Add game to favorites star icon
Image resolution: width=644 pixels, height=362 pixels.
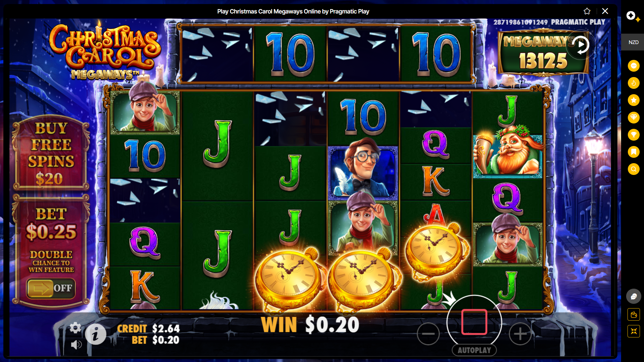pos(587,11)
